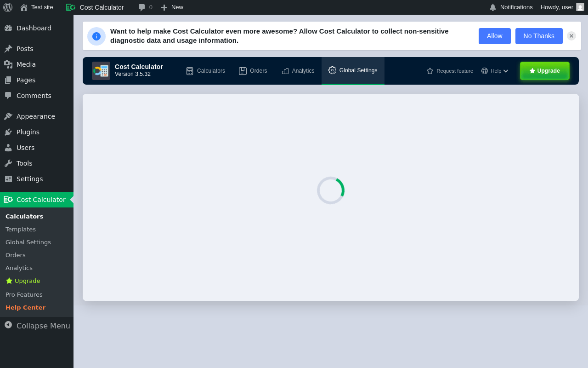588x368 pixels.
Task: Go to Plugins in sidebar
Action: (x=37, y=132)
